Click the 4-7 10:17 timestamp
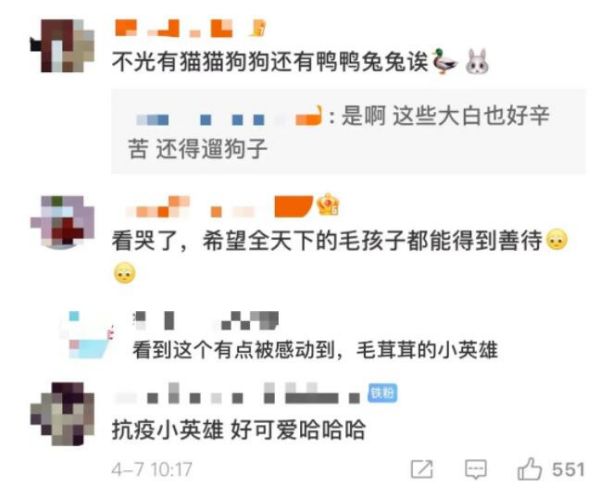The height and width of the screenshot is (498, 600). 152,469
